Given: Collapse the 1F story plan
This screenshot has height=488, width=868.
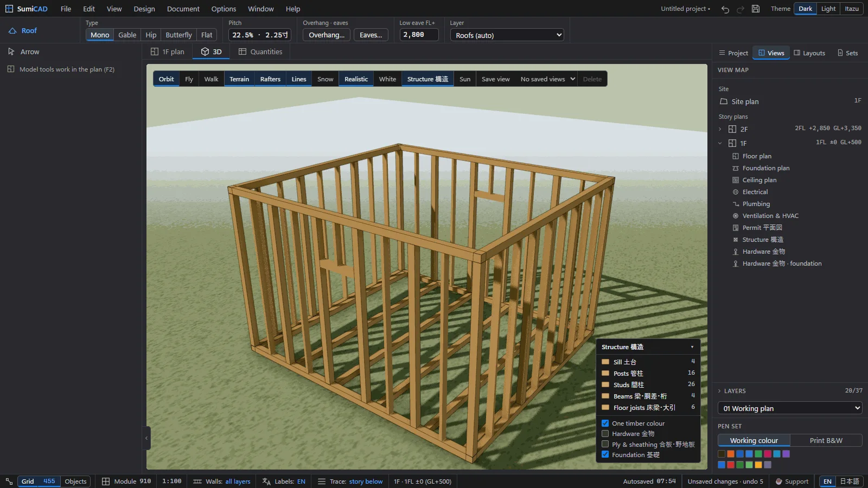Looking at the screenshot, I should (720, 143).
